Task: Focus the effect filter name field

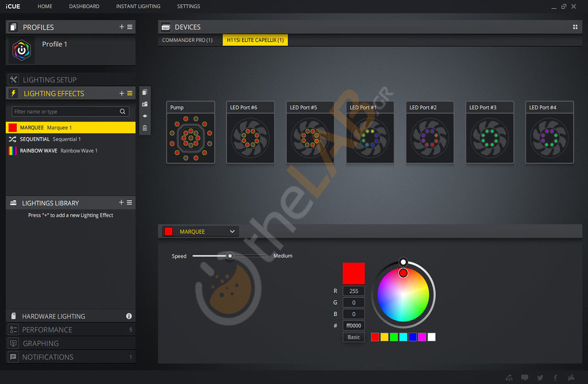Action: tap(71, 111)
